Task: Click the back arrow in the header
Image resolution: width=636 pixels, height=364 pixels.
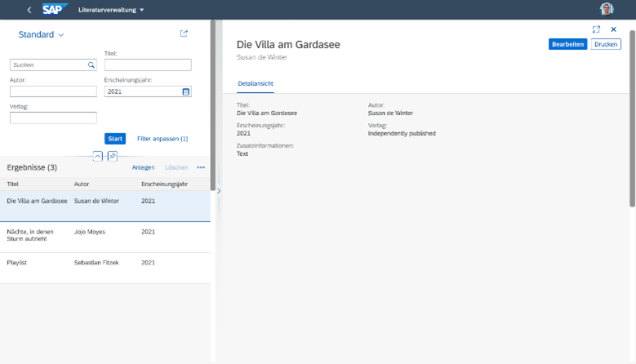Action: [29, 10]
